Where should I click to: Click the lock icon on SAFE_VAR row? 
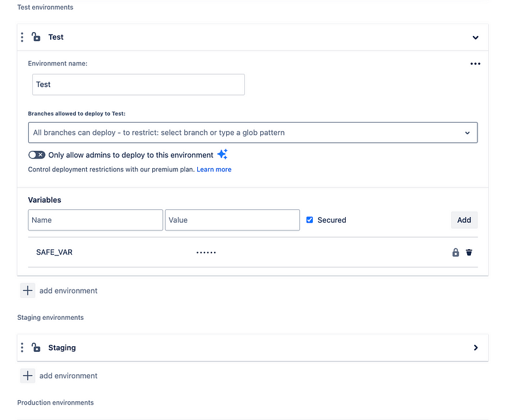(456, 252)
